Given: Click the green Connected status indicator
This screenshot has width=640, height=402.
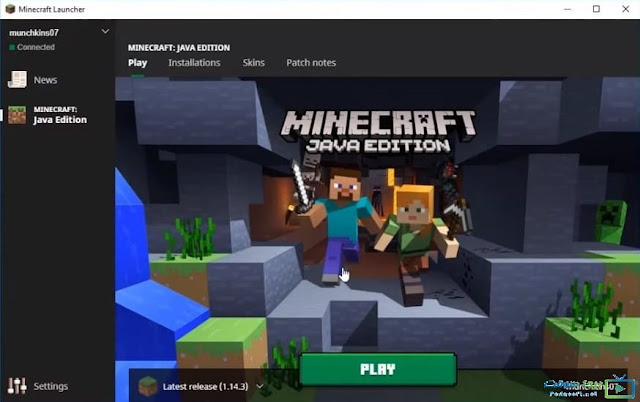Looking at the screenshot, I should 12,47.
